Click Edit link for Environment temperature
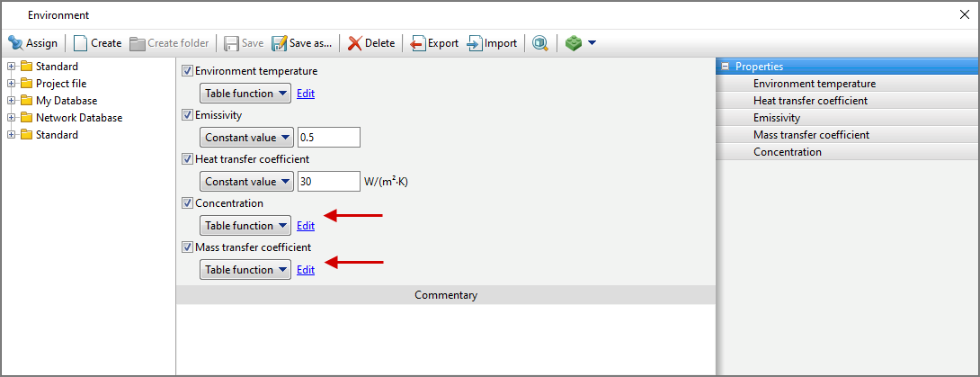Viewport: 980px width, 377px height. pos(306,94)
